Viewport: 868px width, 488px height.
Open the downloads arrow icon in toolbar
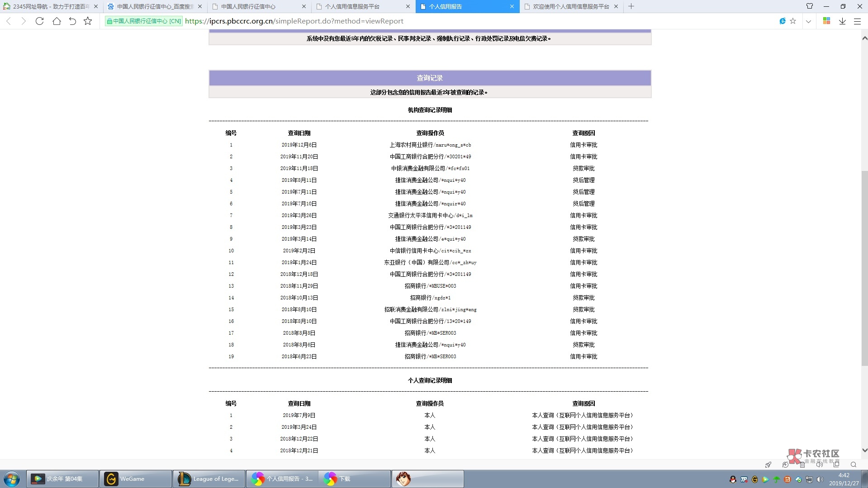click(842, 21)
